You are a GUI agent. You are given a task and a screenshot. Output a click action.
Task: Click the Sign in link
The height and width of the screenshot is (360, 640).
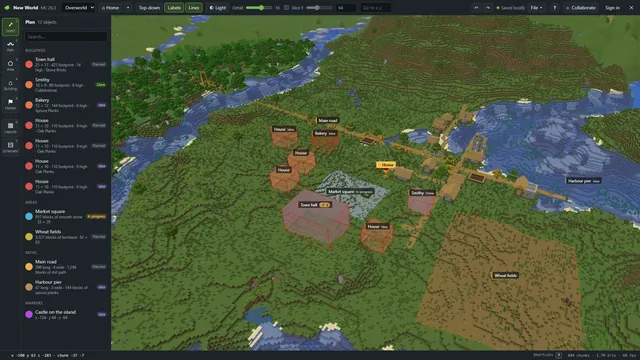click(x=612, y=8)
